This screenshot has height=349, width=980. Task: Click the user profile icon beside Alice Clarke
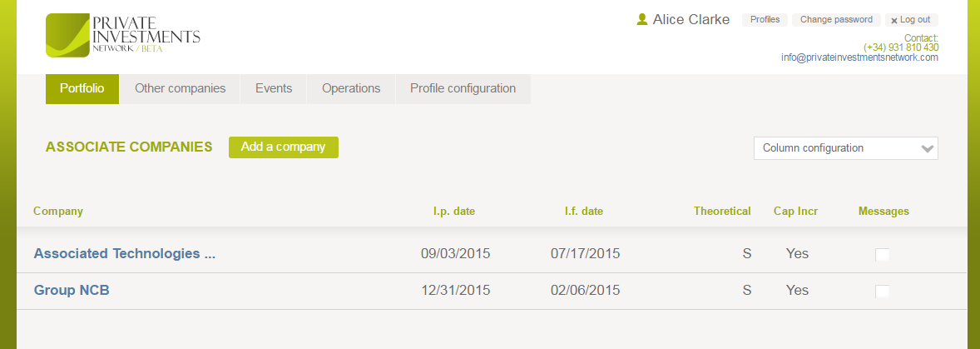coord(641,19)
